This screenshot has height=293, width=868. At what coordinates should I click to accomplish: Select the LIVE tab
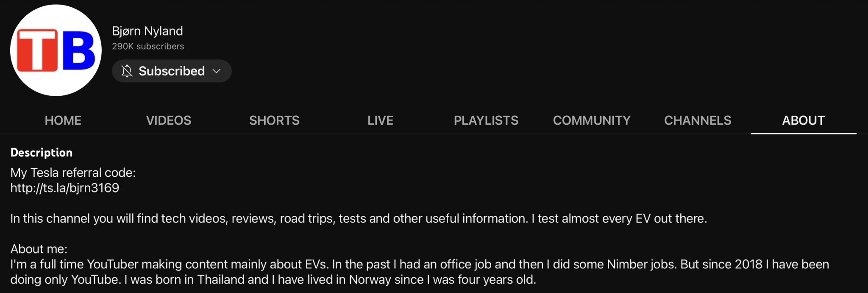(380, 120)
